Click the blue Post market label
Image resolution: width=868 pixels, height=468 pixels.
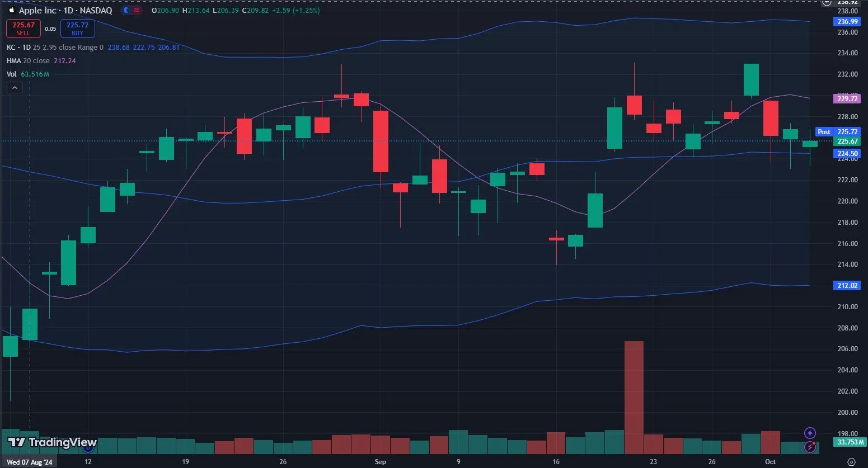[x=824, y=132]
